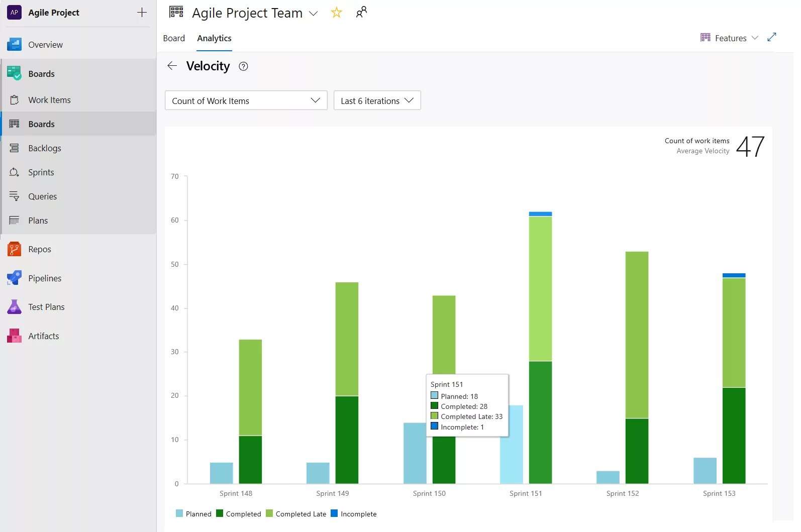801x532 pixels.
Task: Click the Incomplete blue legend swatch
Action: [334, 513]
